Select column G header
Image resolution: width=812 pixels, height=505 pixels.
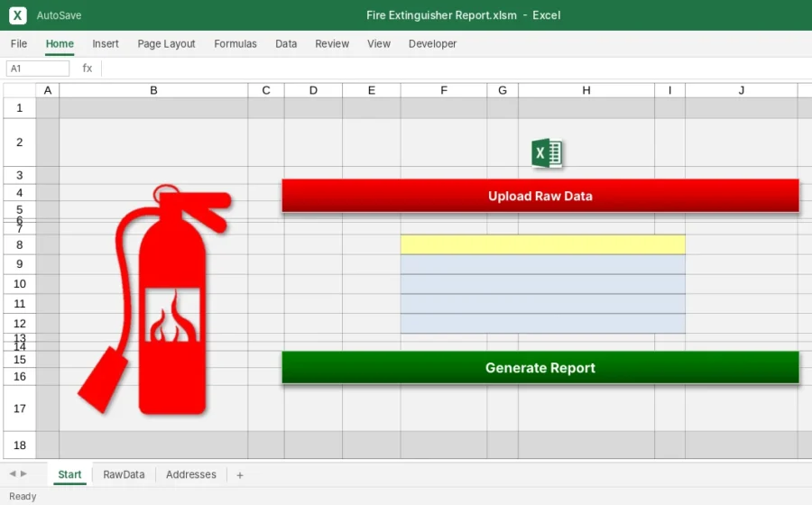click(503, 90)
